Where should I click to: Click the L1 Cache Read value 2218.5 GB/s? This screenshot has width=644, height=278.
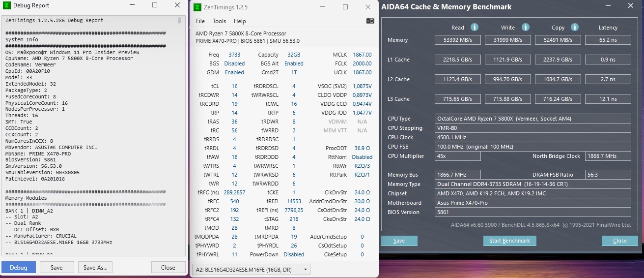(x=458, y=60)
